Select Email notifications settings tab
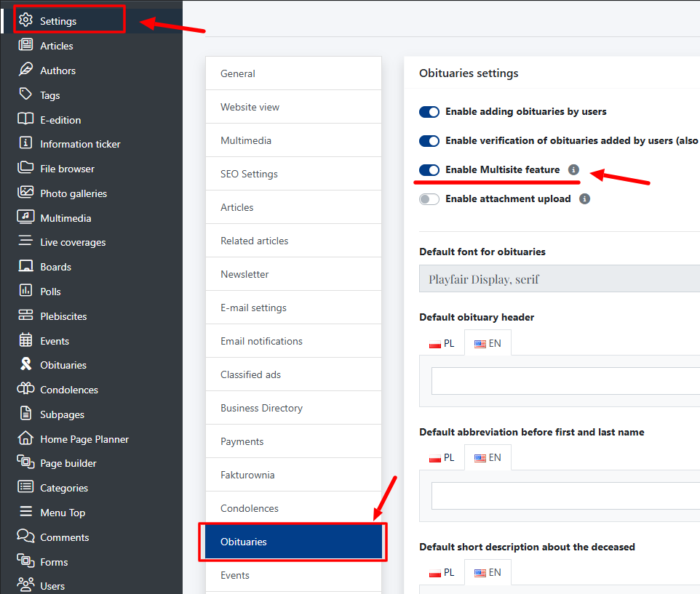The width and height of the screenshot is (700, 594). 293,341
